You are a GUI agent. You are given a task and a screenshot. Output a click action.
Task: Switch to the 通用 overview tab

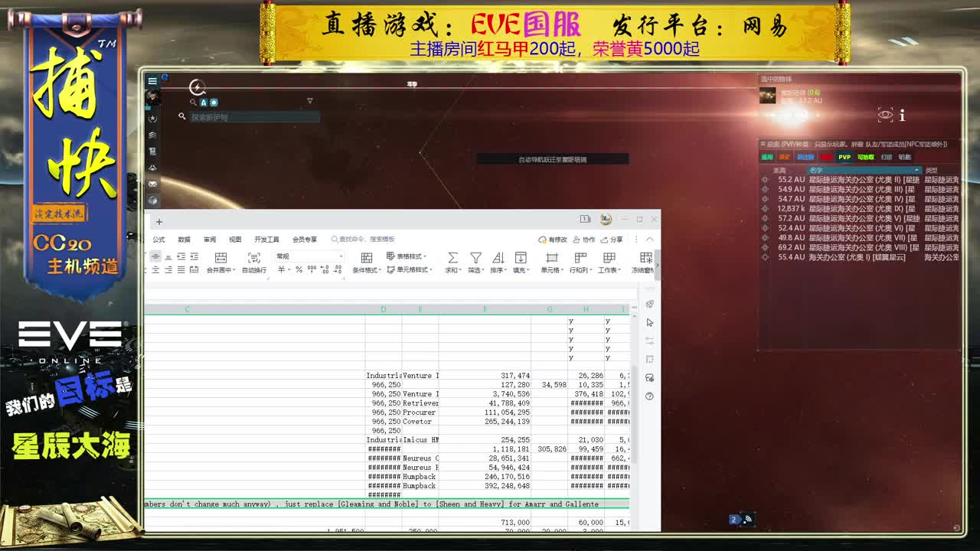pos(767,157)
